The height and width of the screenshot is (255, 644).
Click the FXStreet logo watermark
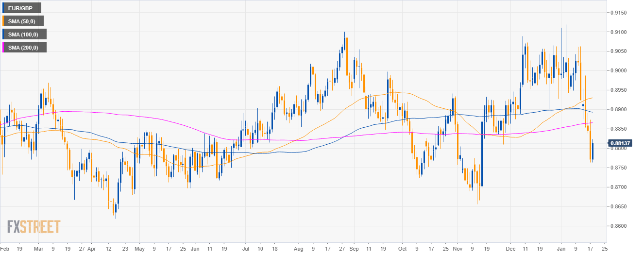pos(34,226)
